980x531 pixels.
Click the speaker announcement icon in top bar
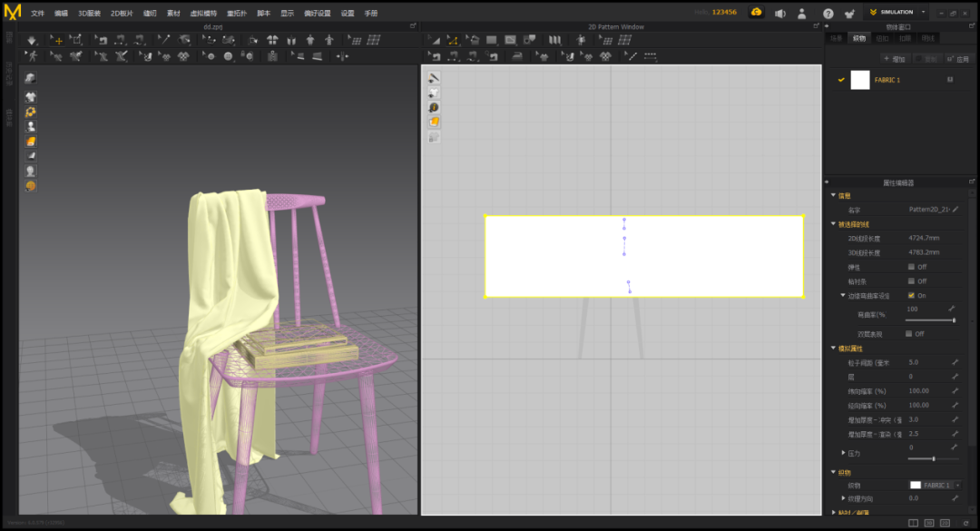point(779,13)
